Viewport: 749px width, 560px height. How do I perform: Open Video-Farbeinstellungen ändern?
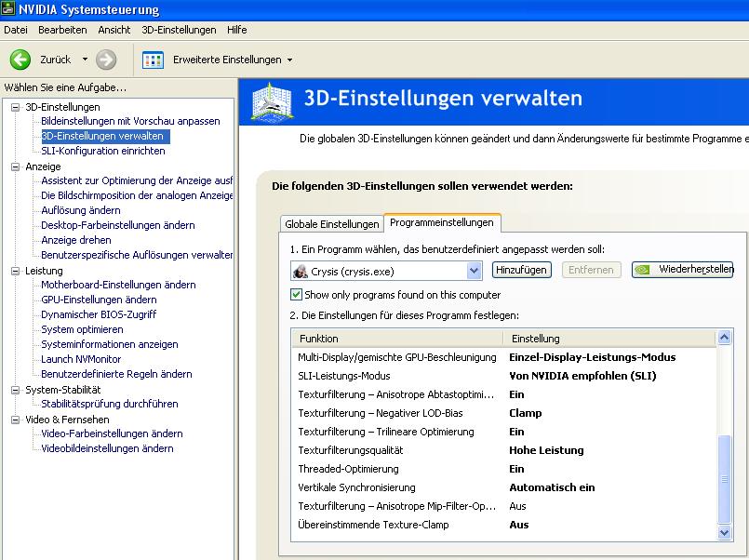[112, 433]
